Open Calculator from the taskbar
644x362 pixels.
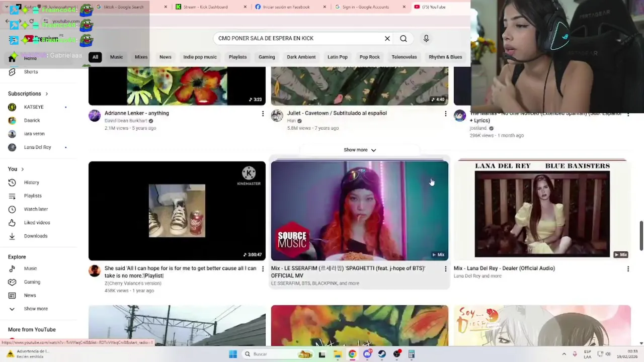click(x=412, y=354)
